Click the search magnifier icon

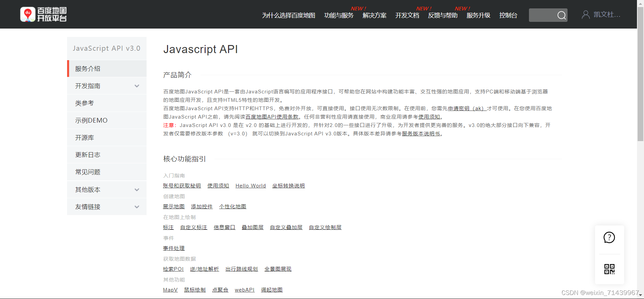(561, 15)
